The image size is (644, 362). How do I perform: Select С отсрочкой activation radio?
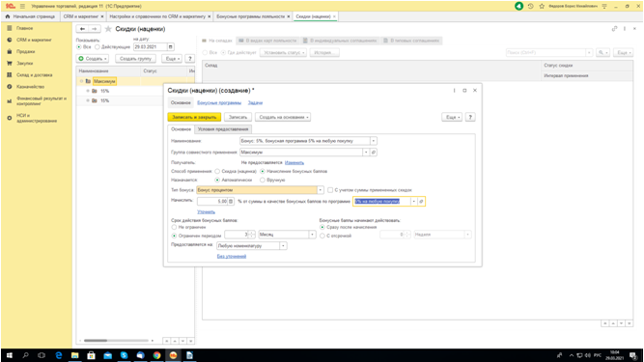tap(322, 236)
